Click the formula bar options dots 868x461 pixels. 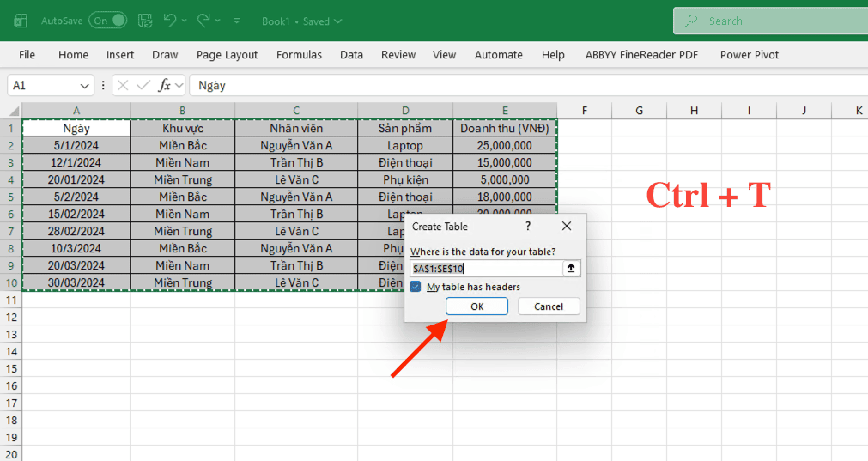click(x=103, y=85)
